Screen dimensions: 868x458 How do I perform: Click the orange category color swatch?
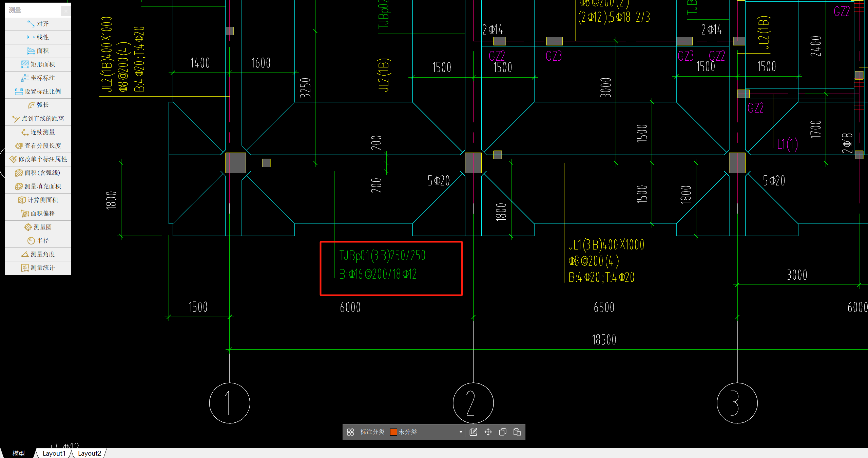pos(393,432)
